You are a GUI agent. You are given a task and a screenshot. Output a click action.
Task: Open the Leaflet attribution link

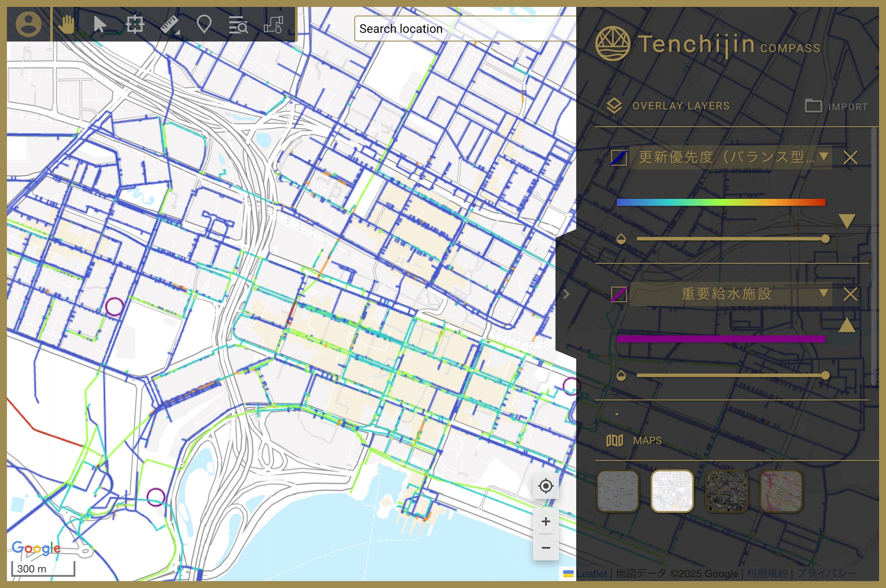[592, 573]
